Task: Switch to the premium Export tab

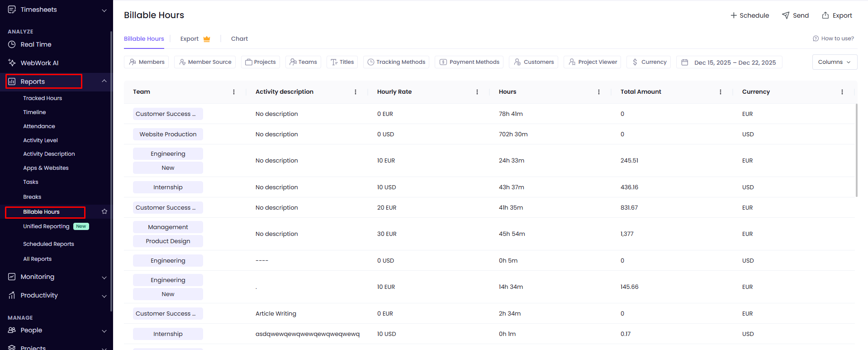Action: [195, 39]
